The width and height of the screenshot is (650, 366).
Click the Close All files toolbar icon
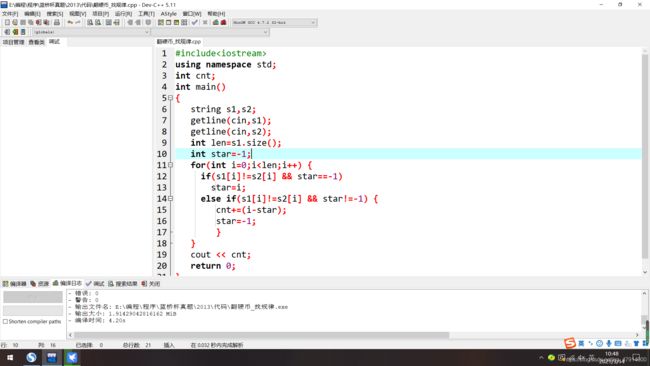46,22
